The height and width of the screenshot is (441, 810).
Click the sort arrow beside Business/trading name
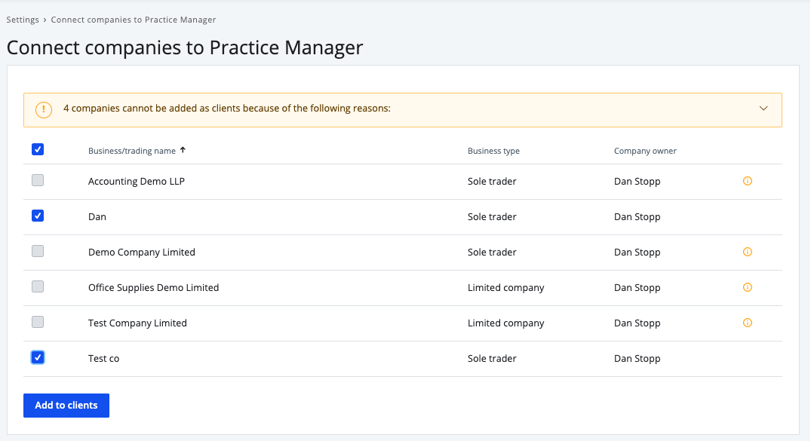[183, 150]
